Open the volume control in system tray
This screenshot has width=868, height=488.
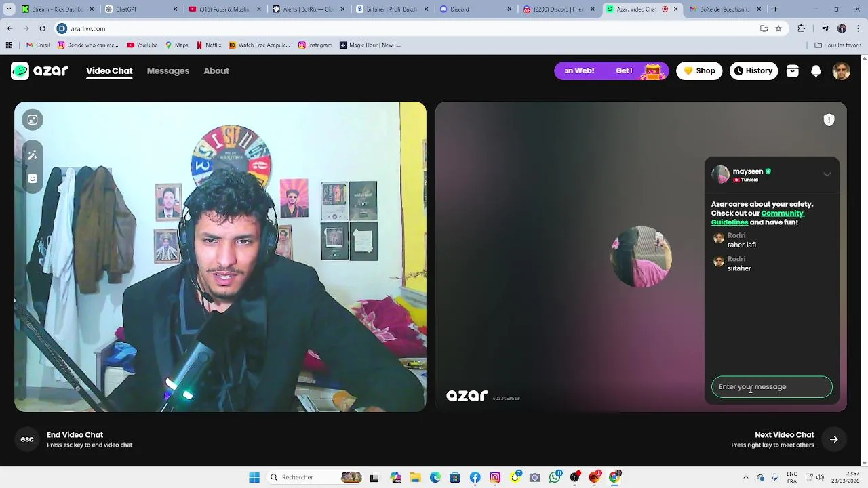820,477
